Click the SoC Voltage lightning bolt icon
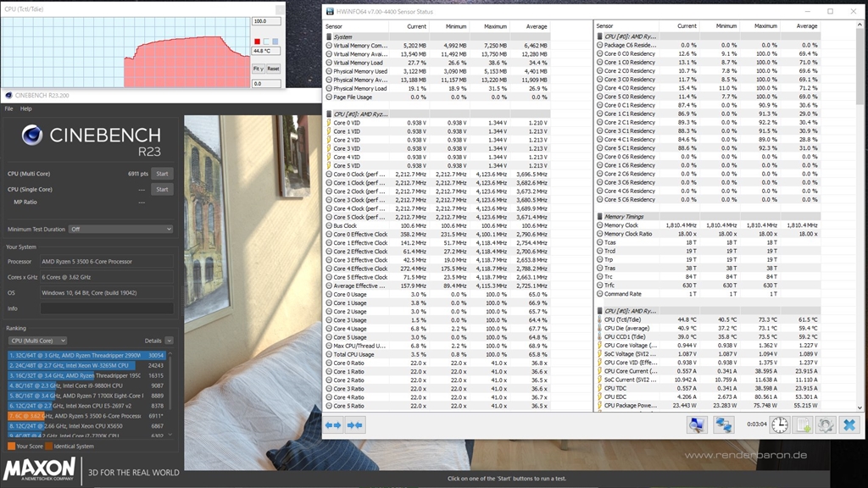Viewport: 868px width, 488px height. point(599,354)
